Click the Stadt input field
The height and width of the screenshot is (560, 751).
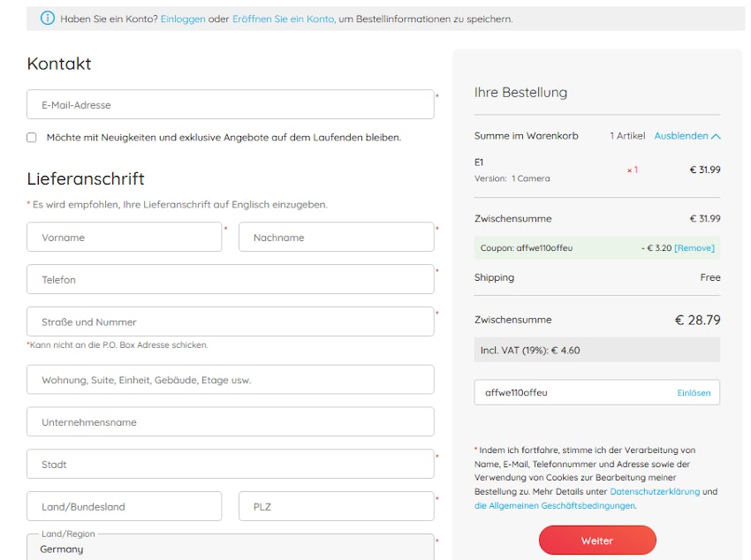pyautogui.click(x=230, y=465)
